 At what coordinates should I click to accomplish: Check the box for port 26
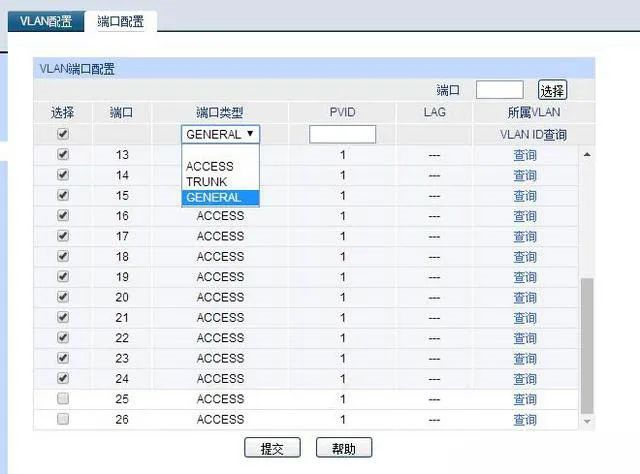(63, 419)
